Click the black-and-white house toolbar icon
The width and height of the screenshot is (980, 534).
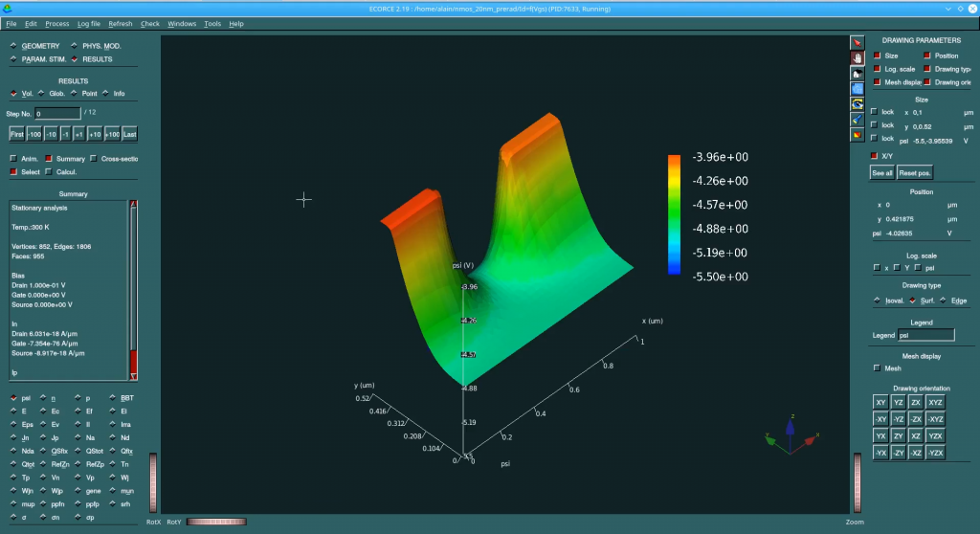coord(857,73)
